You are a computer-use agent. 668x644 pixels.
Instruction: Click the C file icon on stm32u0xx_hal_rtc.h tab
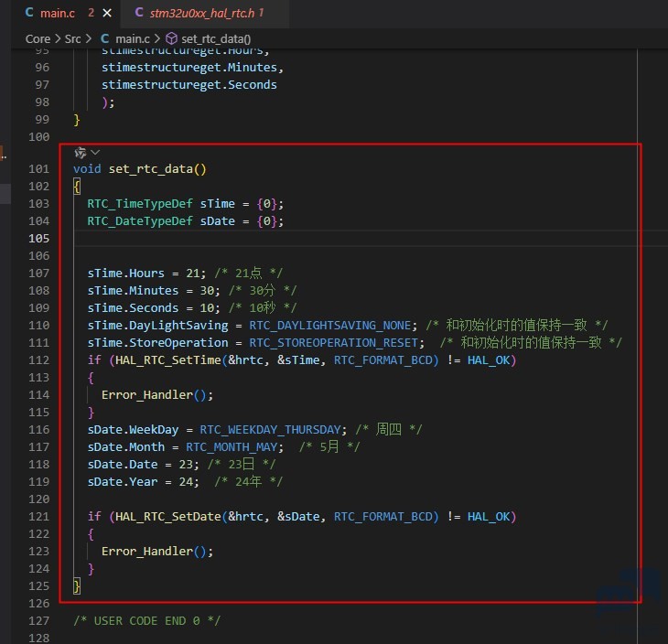pyautogui.click(x=139, y=13)
